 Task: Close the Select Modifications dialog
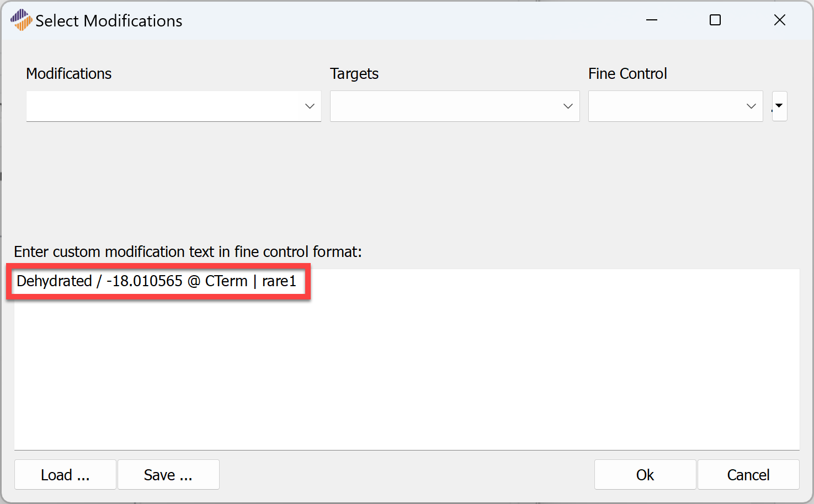(x=780, y=20)
